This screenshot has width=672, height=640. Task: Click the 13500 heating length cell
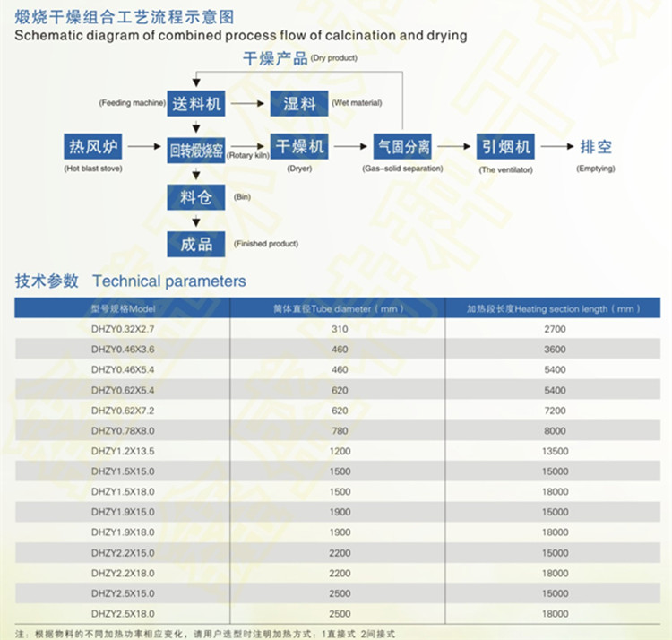[x=555, y=451]
